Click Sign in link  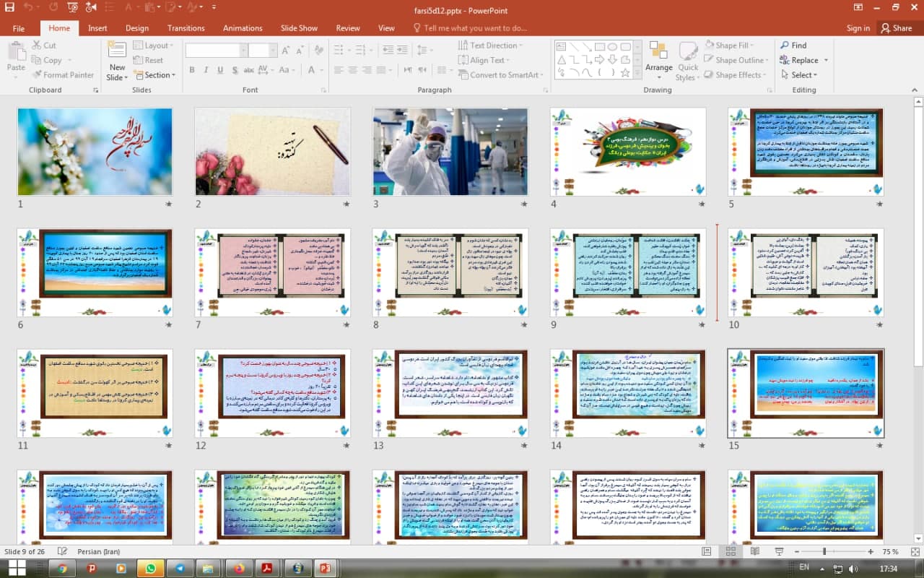pos(858,28)
